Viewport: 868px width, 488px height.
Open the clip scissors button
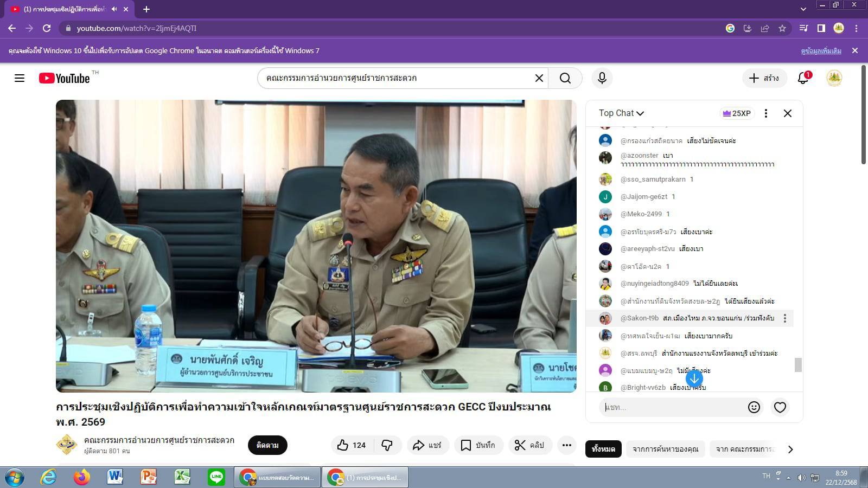click(x=529, y=445)
